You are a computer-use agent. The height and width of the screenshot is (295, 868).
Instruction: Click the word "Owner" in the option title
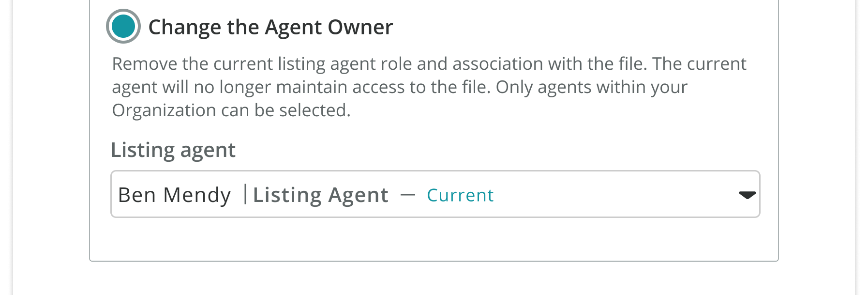(360, 27)
